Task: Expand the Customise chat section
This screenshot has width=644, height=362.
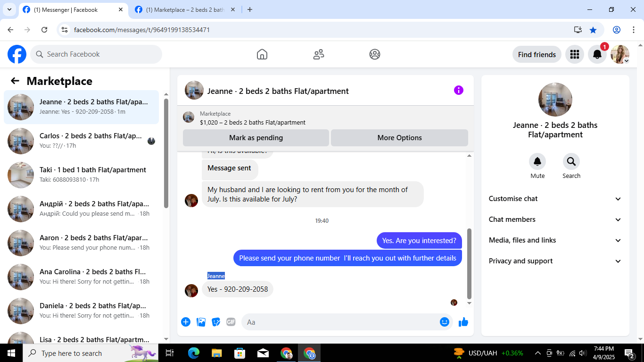Action: (x=555, y=199)
